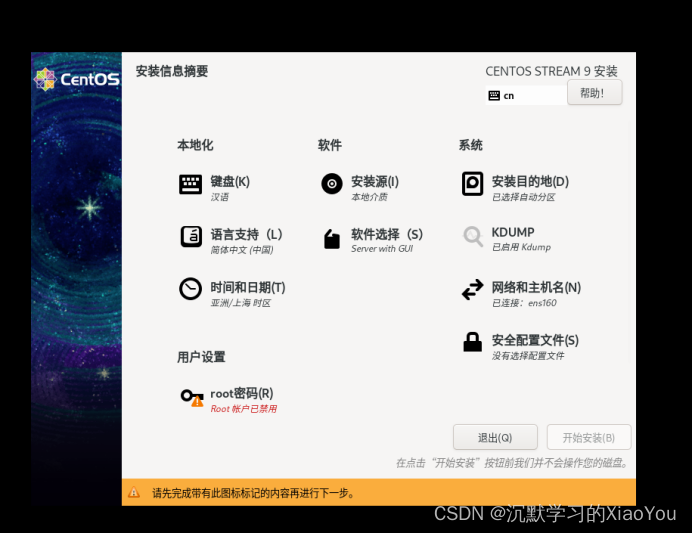The height and width of the screenshot is (533, 692).
Task: Click the 系统 section heading
Action: coord(470,145)
